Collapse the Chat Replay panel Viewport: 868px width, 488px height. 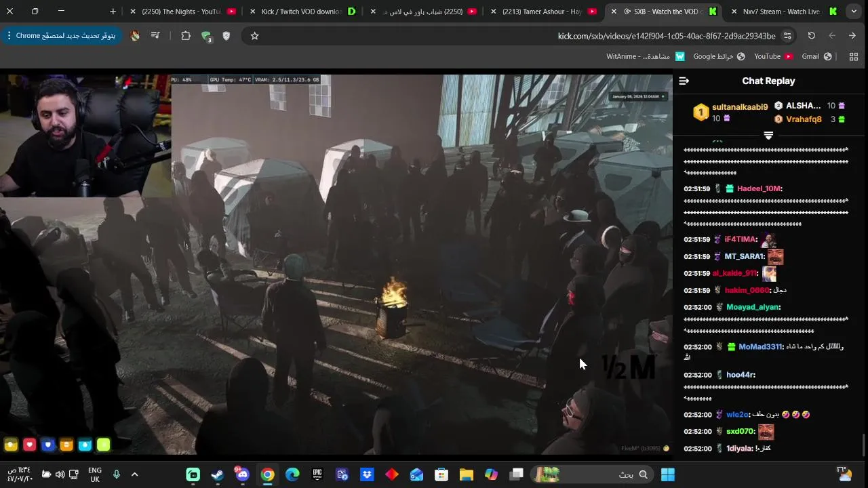tap(684, 81)
